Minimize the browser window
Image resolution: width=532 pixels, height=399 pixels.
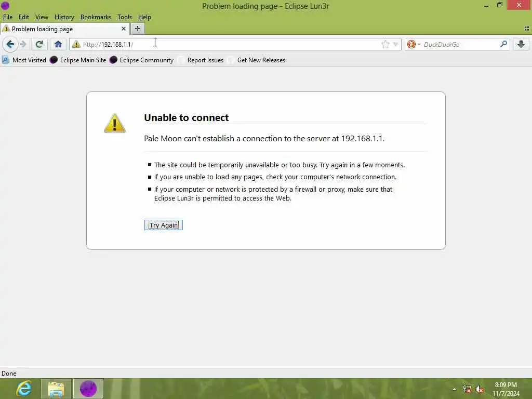[486, 6]
